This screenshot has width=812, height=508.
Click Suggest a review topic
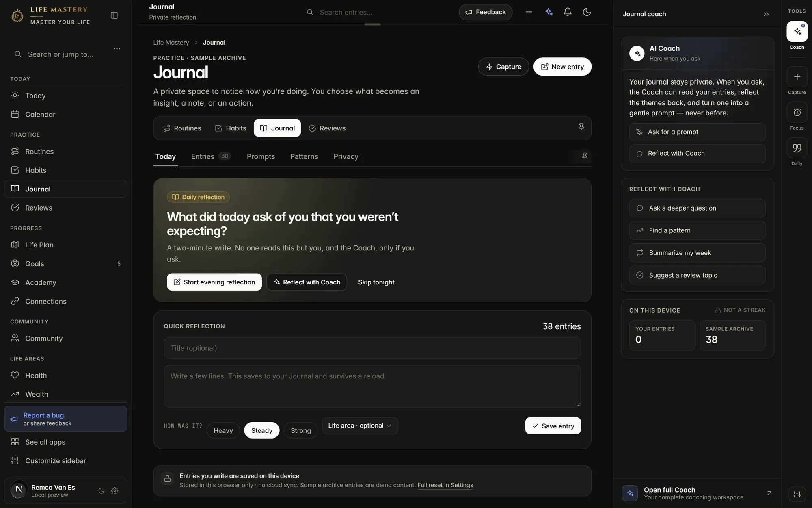coord(698,275)
